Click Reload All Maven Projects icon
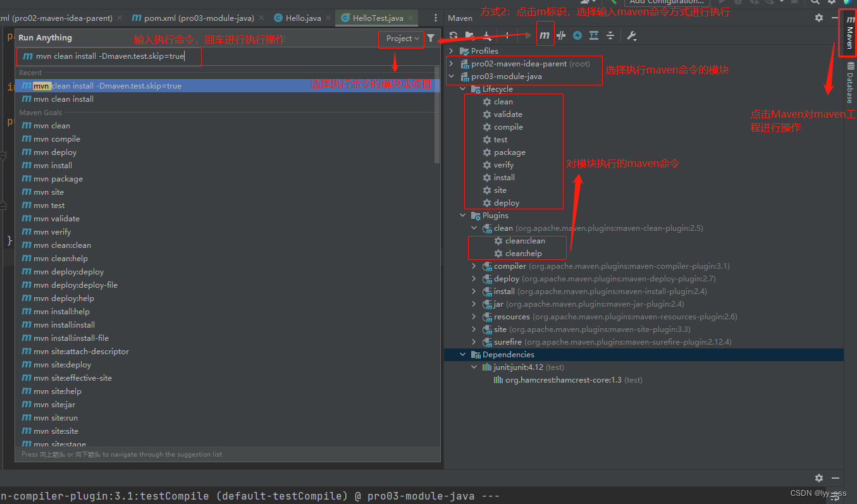This screenshot has width=857, height=504. pyautogui.click(x=453, y=35)
